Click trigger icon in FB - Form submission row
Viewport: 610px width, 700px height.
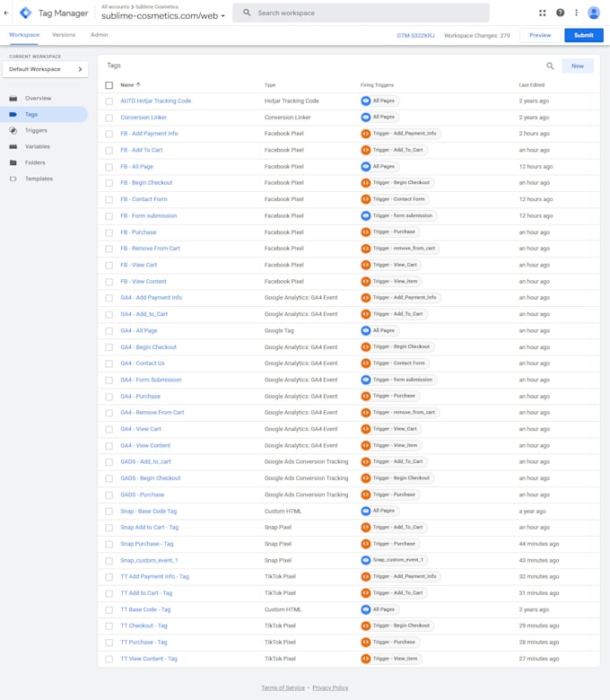(x=366, y=215)
